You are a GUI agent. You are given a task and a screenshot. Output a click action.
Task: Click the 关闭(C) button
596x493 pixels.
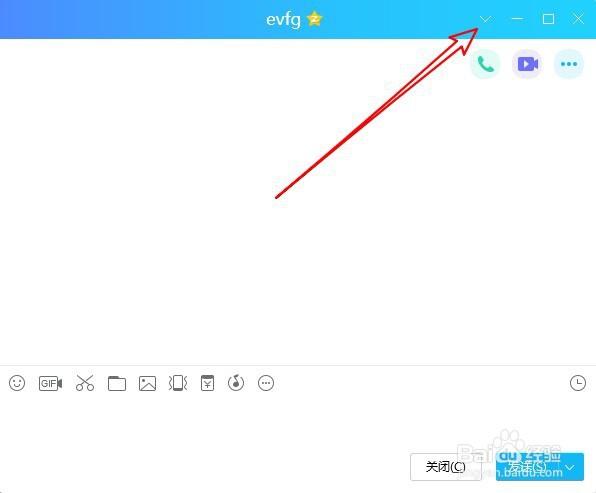[445, 467]
